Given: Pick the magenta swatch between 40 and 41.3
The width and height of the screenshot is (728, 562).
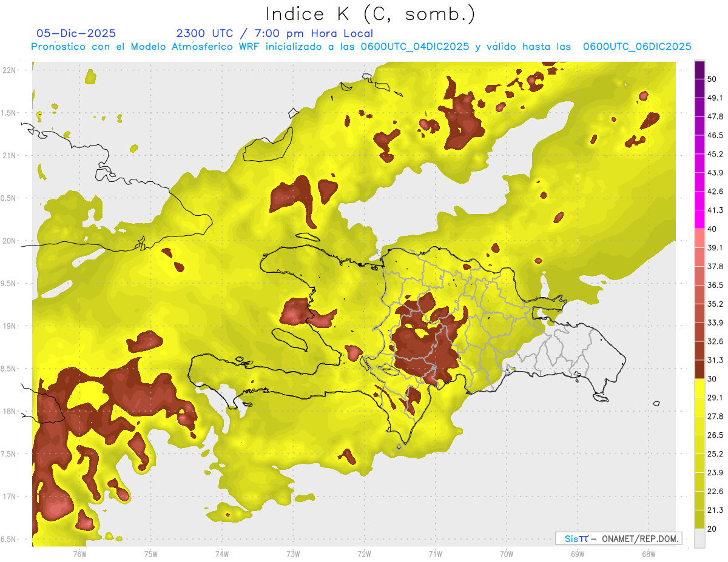Looking at the screenshot, I should pyautogui.click(x=699, y=219).
